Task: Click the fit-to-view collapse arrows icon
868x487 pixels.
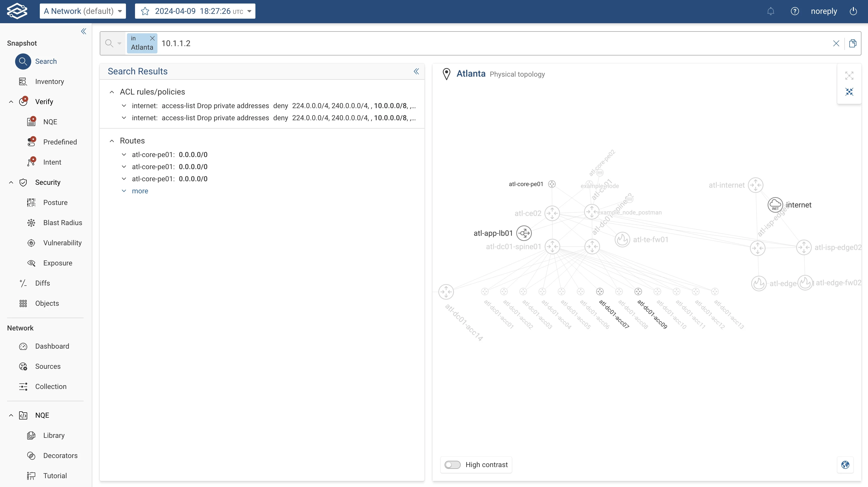Action: (849, 92)
